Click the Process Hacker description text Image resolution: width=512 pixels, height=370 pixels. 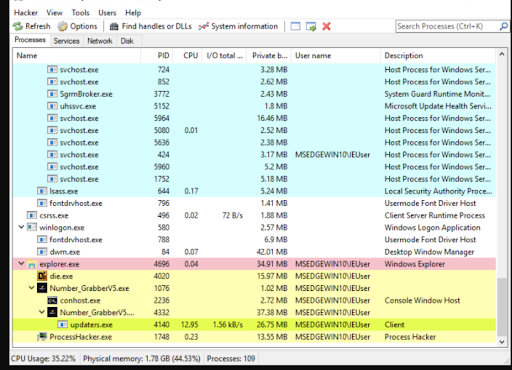click(x=410, y=337)
